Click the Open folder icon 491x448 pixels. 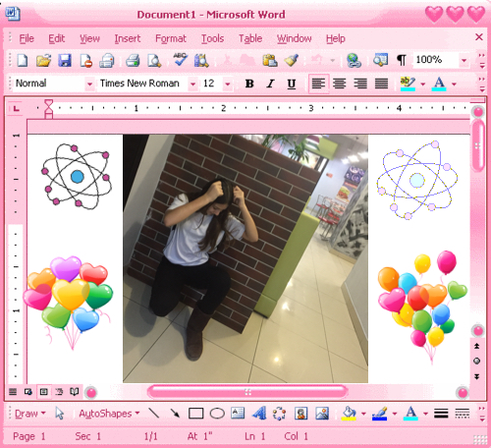(43, 61)
